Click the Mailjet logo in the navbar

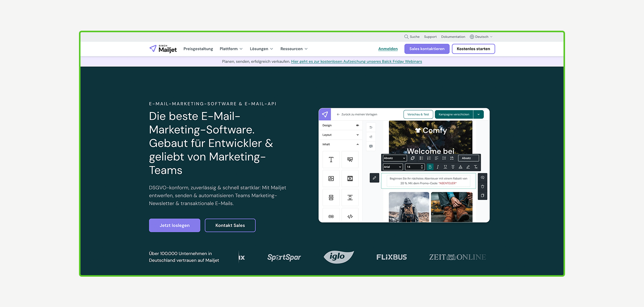point(163,49)
